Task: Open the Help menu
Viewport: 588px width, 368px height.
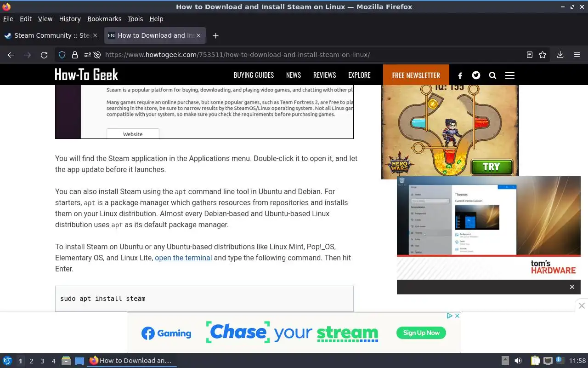Action: [156, 19]
